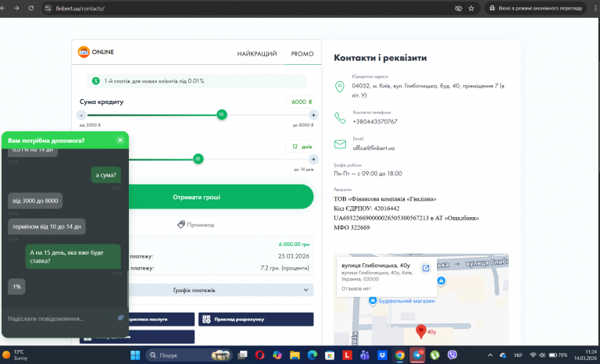The width and height of the screenshot is (600, 364).
Task: Click phone number +380443570767
Action: [x=375, y=122]
